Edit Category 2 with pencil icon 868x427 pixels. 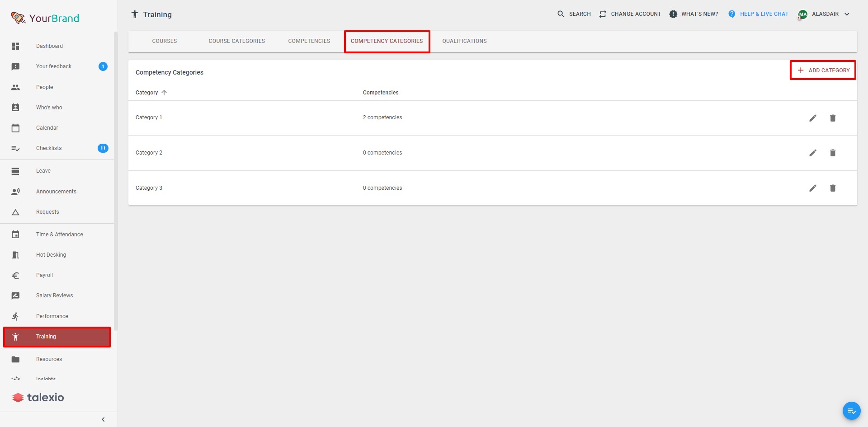813,153
